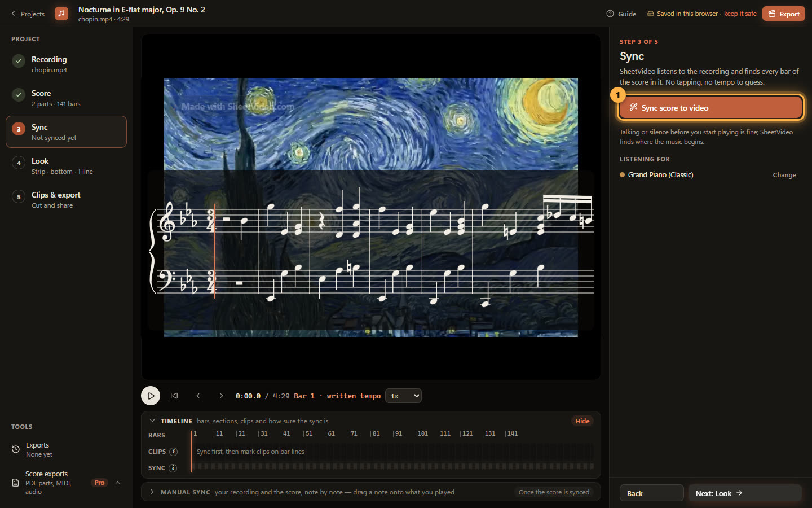Click the saved-in-browser status icon

pyautogui.click(x=651, y=14)
